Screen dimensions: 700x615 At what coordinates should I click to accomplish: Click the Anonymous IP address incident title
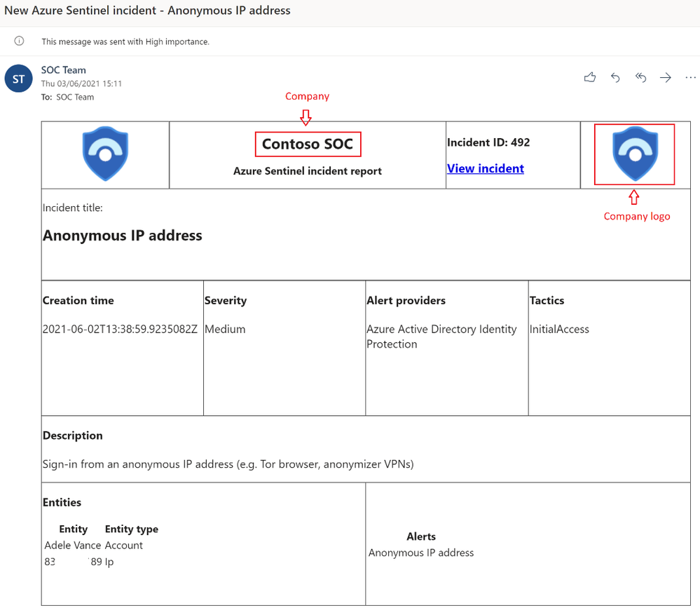[x=123, y=236]
